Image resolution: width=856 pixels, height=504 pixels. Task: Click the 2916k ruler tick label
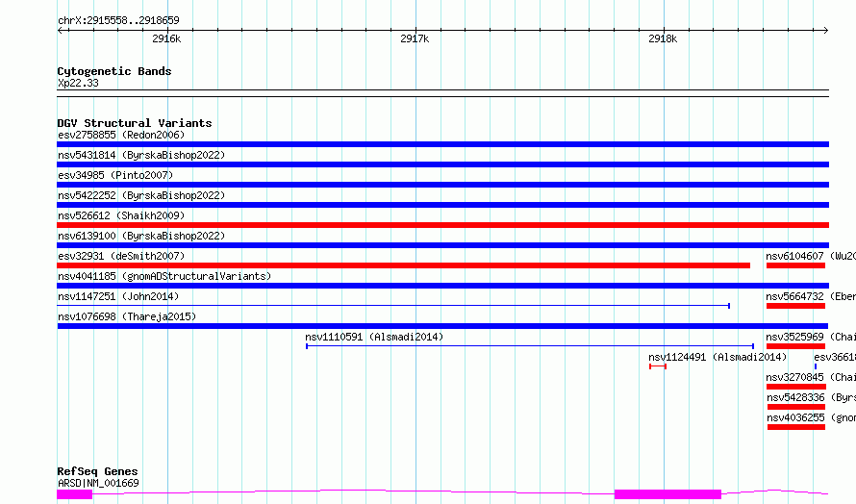tap(166, 38)
